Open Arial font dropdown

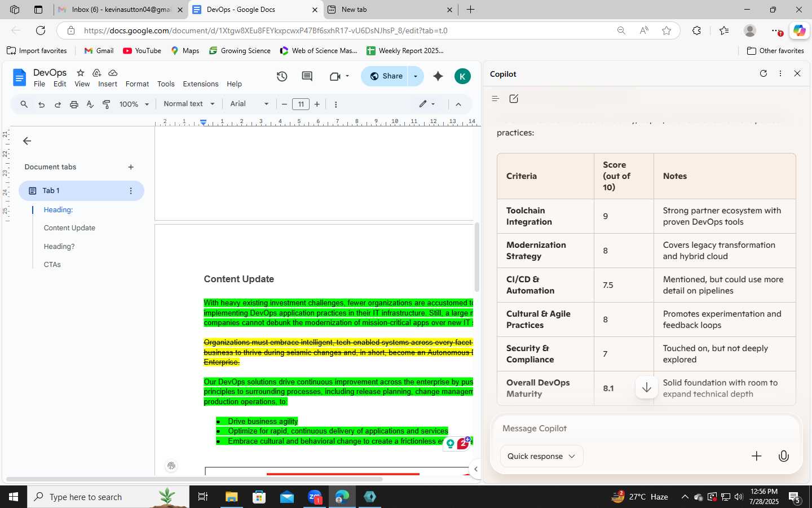(x=249, y=104)
